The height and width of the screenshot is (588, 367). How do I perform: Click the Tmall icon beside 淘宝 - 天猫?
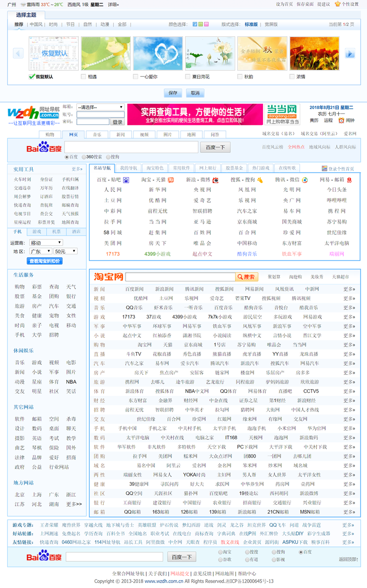[x=171, y=180]
